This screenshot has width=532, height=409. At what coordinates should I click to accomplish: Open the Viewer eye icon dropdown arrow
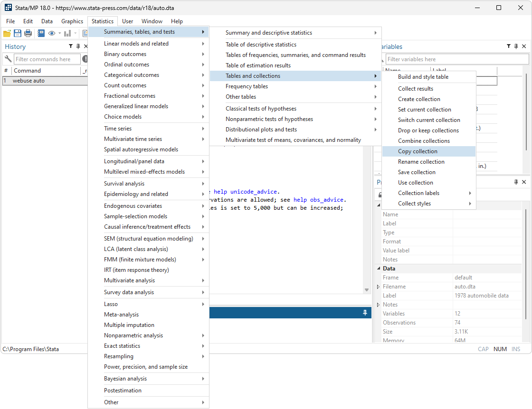pyautogui.click(x=59, y=33)
